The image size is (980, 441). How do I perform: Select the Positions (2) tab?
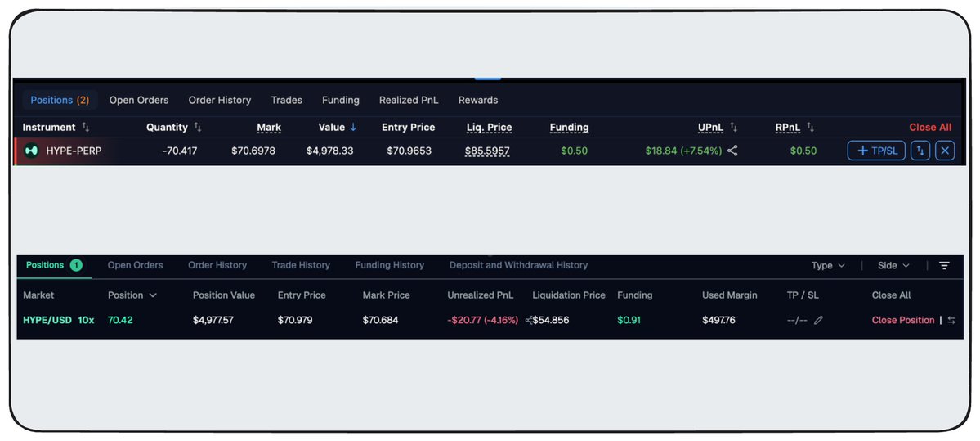click(60, 100)
